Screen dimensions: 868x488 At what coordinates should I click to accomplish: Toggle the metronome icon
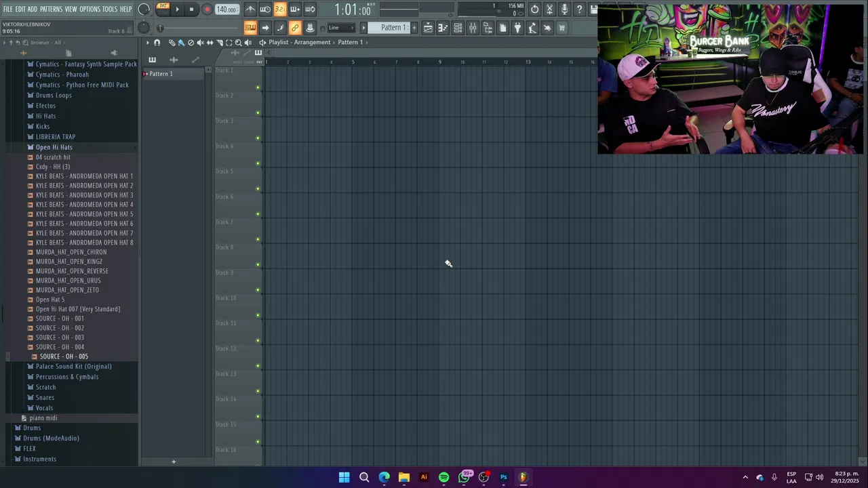click(250, 9)
